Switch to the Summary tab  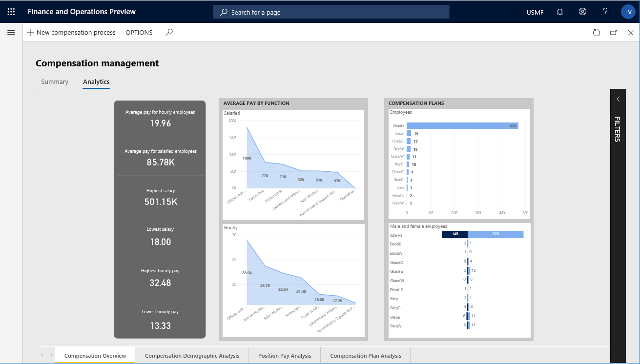coord(54,81)
